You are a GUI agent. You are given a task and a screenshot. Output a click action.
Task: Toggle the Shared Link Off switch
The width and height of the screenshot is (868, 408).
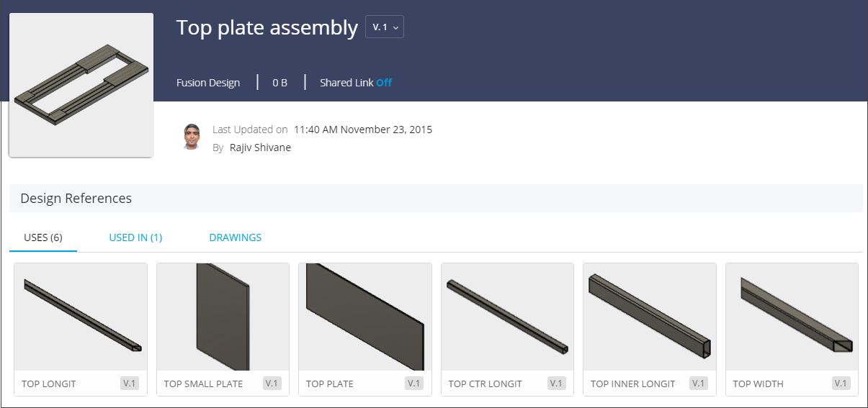[384, 83]
